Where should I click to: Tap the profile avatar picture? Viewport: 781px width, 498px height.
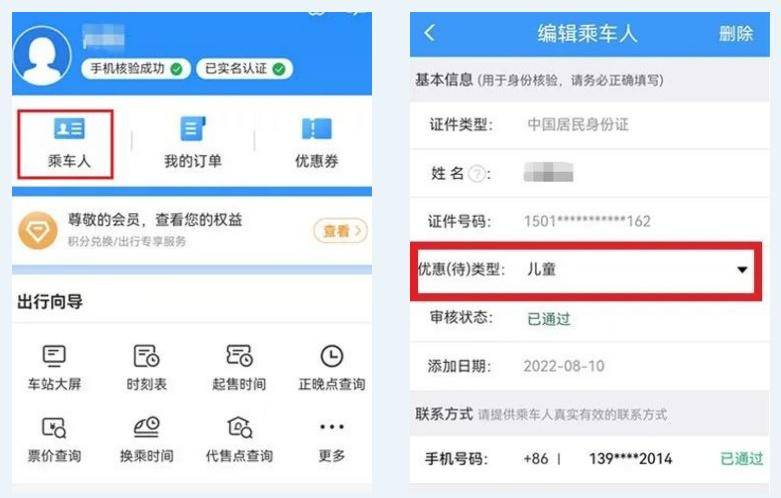42,55
